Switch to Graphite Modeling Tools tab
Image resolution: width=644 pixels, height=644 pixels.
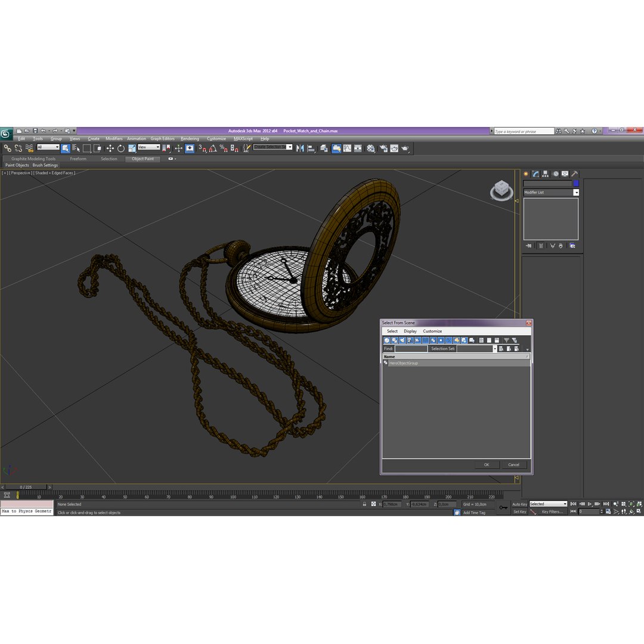pyautogui.click(x=33, y=159)
